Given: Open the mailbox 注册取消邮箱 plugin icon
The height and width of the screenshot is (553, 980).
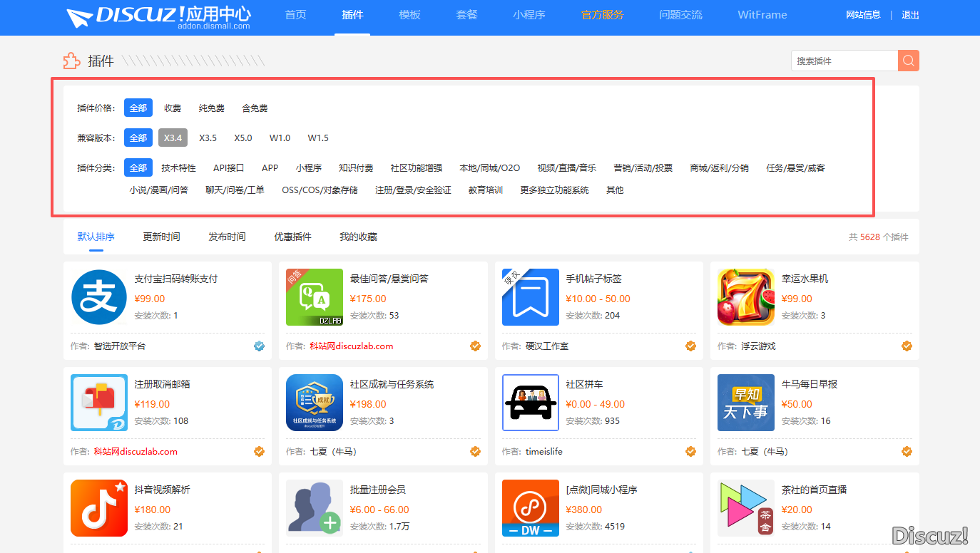Looking at the screenshot, I should point(99,403).
